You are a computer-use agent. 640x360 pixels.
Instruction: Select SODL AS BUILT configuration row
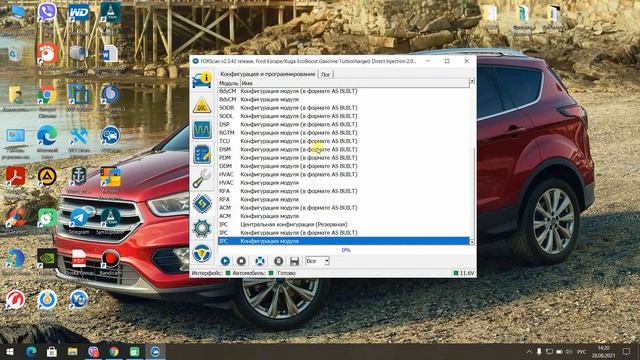click(x=344, y=116)
